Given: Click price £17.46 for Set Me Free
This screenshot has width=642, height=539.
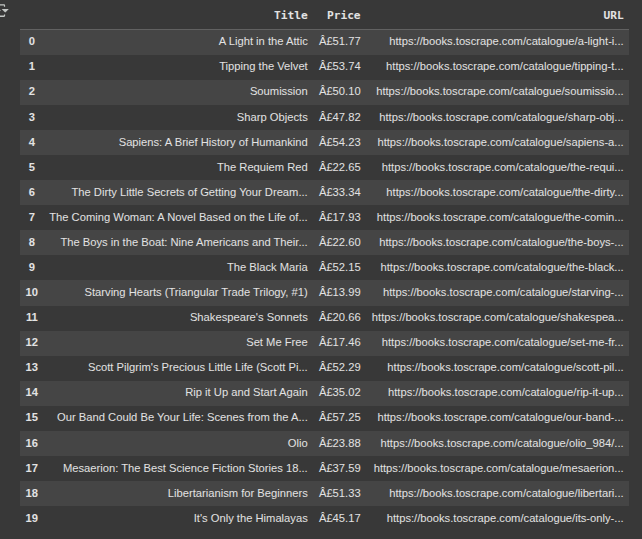Looking at the screenshot, I should 340,342.
